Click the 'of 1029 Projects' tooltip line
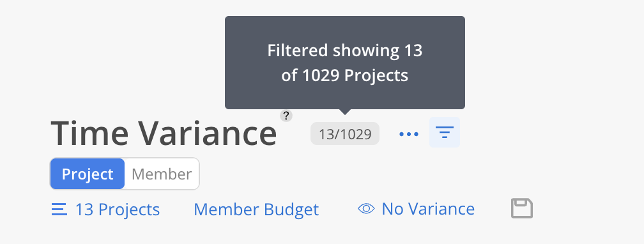This screenshot has width=644, height=244. pos(345,75)
